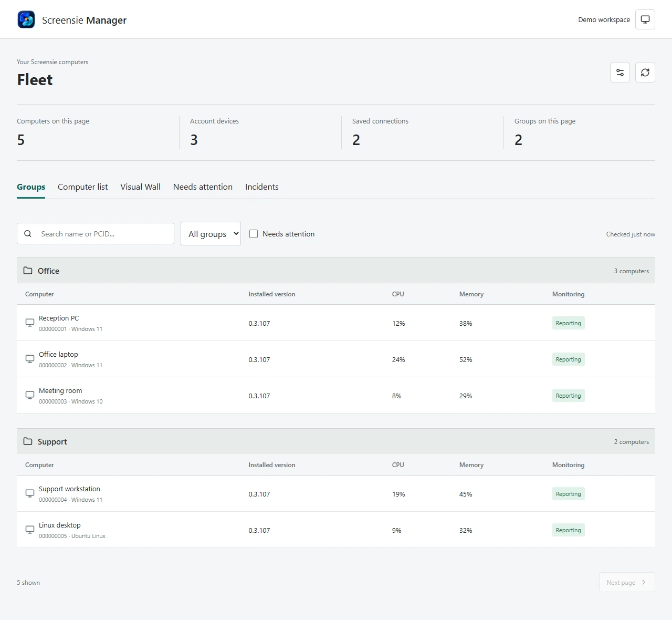
Task: Open the Office laptop computer name
Action: (x=58, y=354)
